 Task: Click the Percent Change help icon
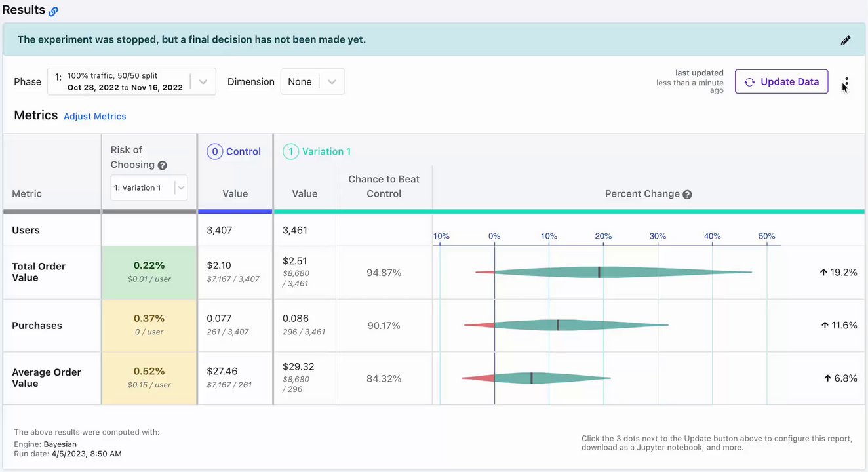687,195
